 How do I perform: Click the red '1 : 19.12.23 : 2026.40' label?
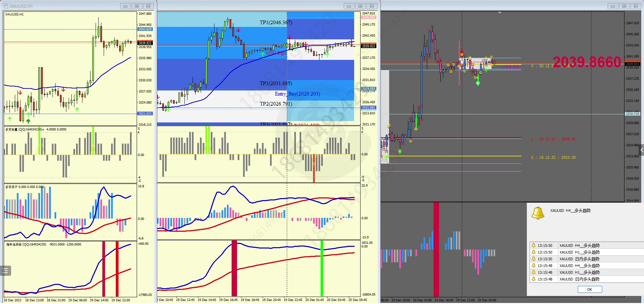[553, 139]
